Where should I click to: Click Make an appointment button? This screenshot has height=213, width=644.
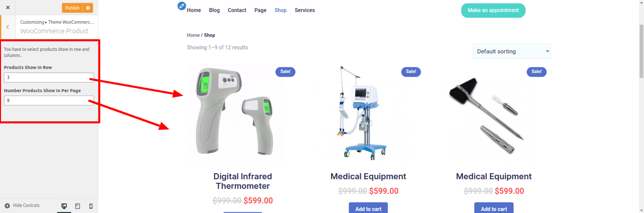[493, 10]
